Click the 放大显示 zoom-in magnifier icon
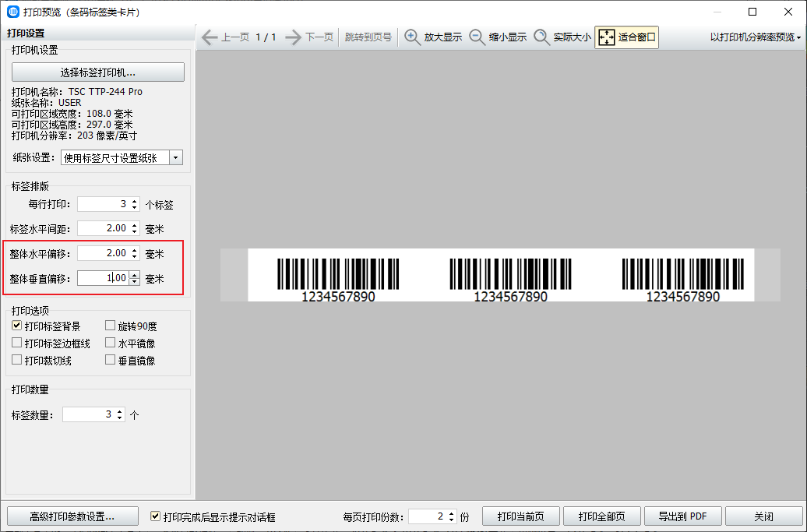The width and height of the screenshot is (807, 532). pos(412,37)
